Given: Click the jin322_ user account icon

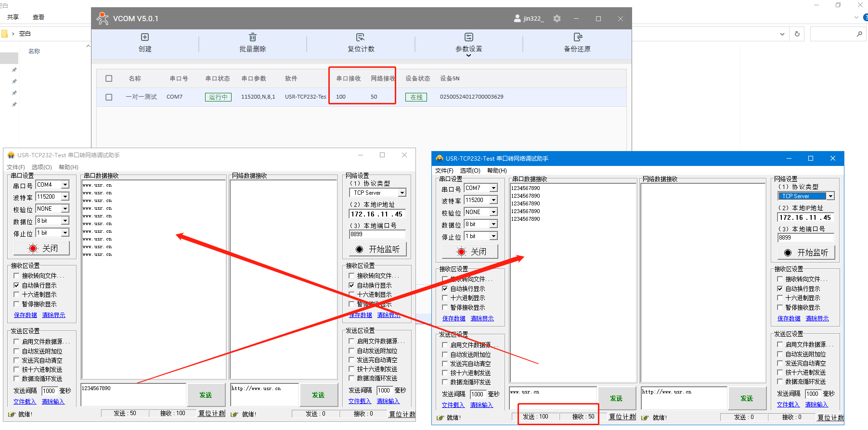Looking at the screenshot, I should (518, 19).
